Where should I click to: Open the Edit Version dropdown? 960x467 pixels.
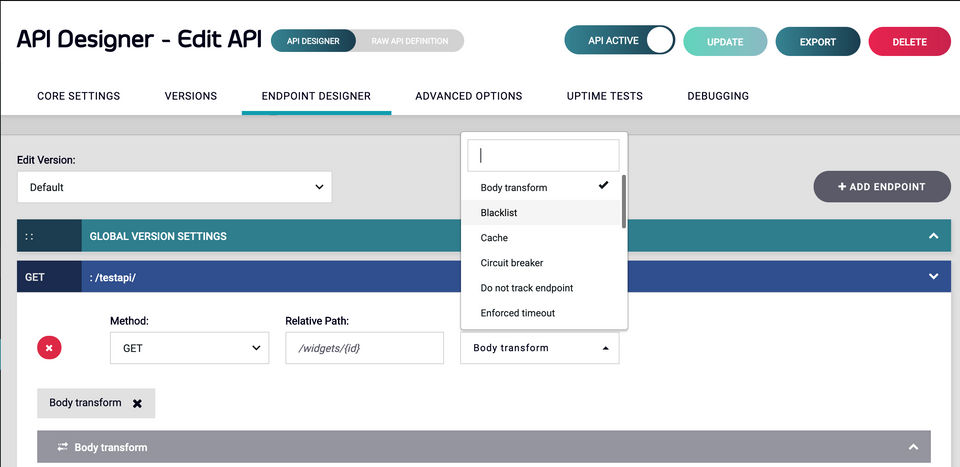174,187
